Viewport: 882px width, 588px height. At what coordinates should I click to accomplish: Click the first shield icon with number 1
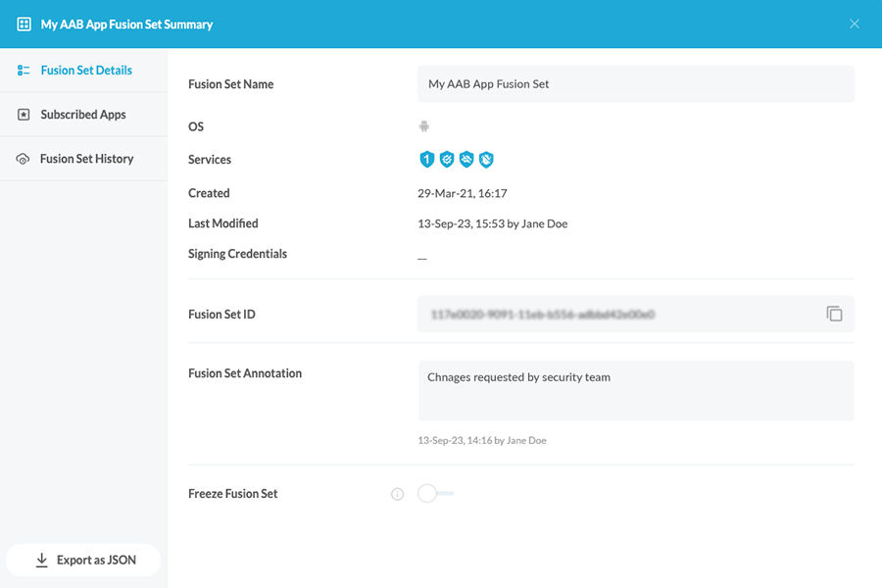[x=426, y=160]
